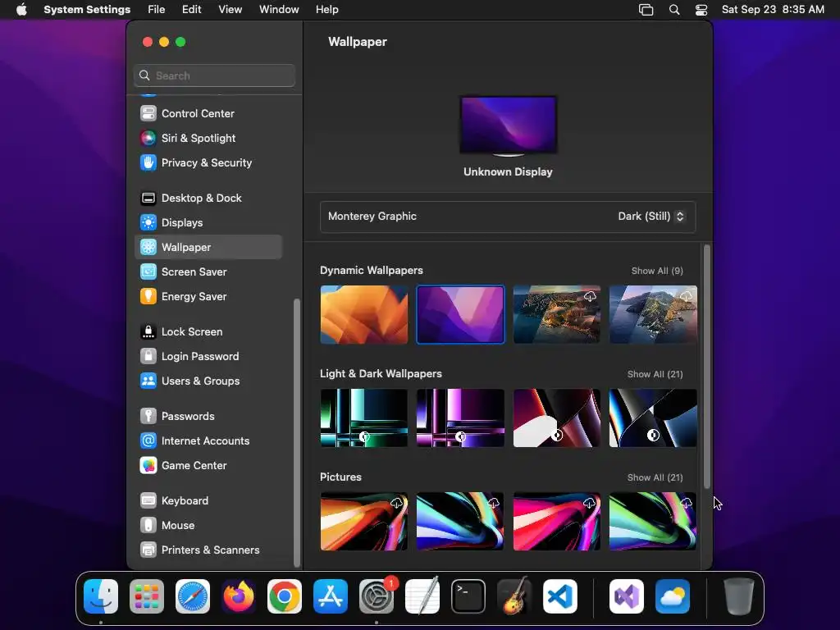This screenshot has height=630, width=840.
Task: Show all 9 Dynamic Wallpapers
Action: 657,271
